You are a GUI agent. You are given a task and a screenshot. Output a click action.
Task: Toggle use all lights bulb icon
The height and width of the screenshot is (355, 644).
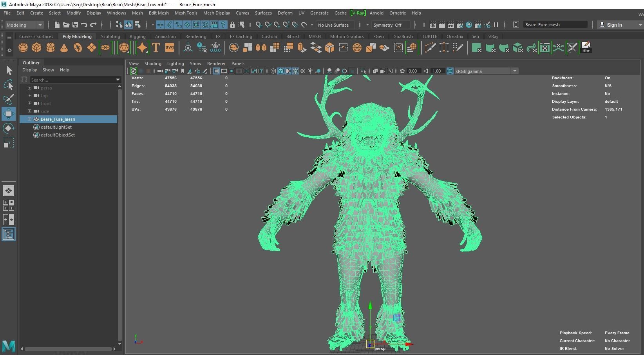[x=310, y=71]
